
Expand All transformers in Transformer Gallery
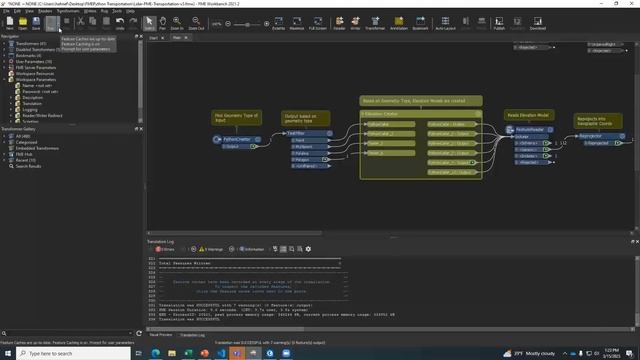[4, 136]
